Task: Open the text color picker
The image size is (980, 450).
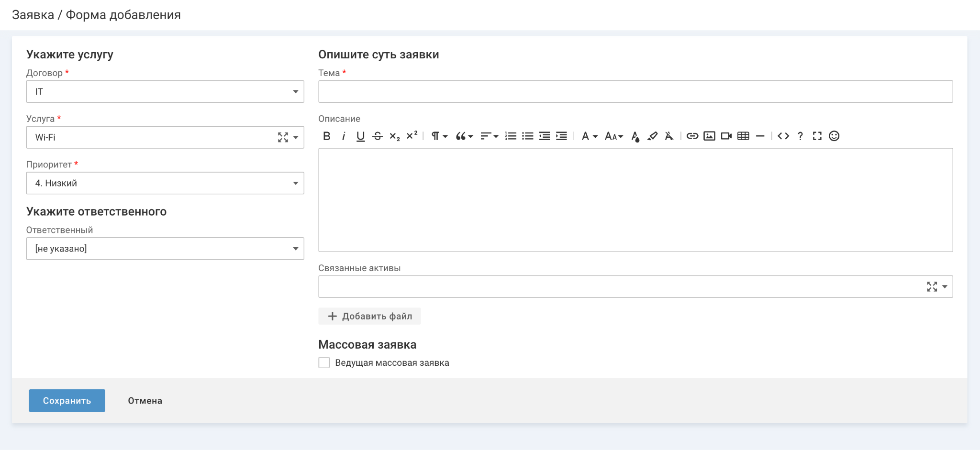Action: 635,137
